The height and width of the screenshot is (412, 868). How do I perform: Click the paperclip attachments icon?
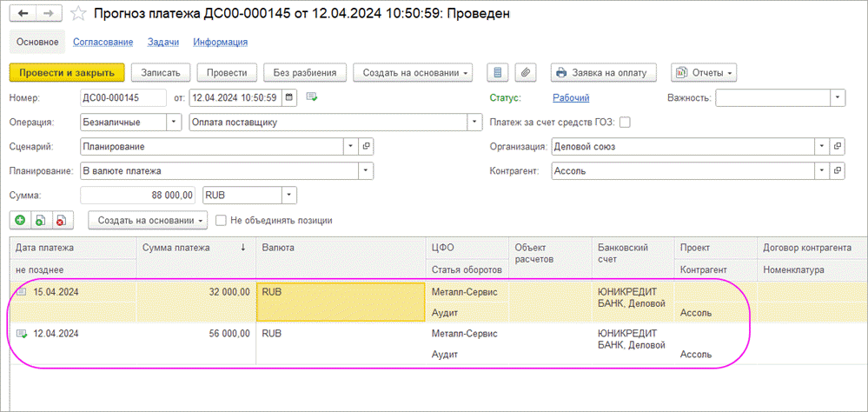coord(525,72)
